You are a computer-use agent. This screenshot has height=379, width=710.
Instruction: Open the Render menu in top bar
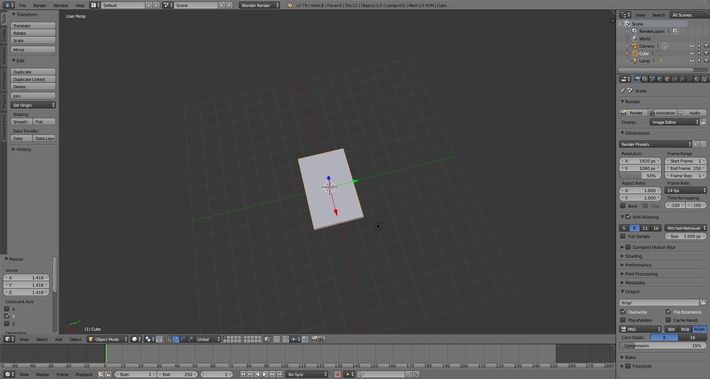[39, 5]
